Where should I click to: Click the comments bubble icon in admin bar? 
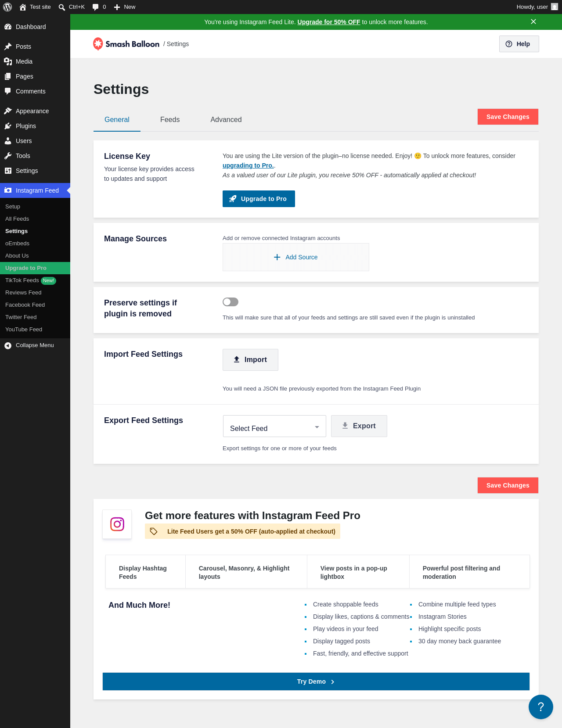click(x=95, y=7)
